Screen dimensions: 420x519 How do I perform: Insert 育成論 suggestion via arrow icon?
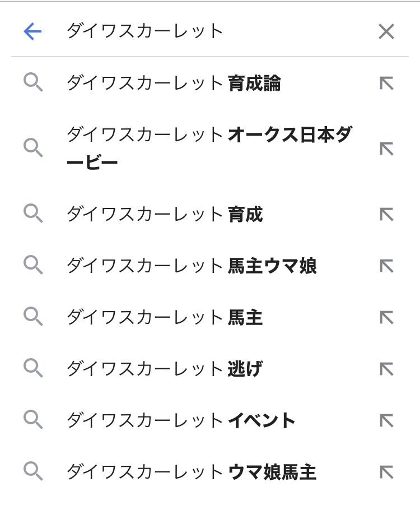click(386, 84)
